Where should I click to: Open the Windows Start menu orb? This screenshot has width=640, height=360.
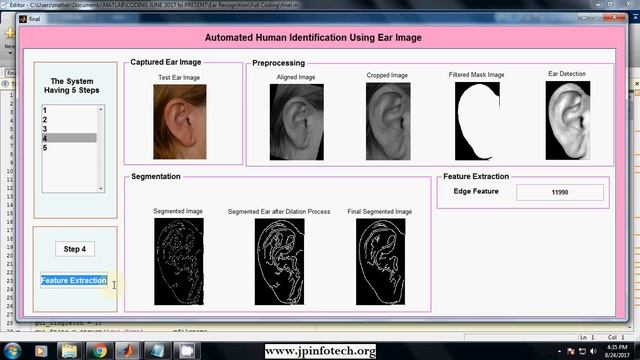tap(12, 351)
